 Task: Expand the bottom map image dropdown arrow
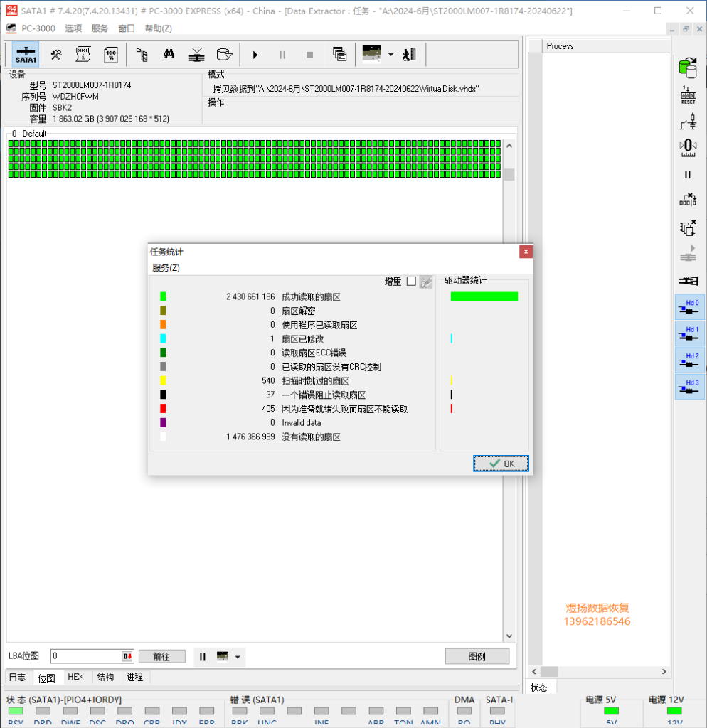[238, 657]
